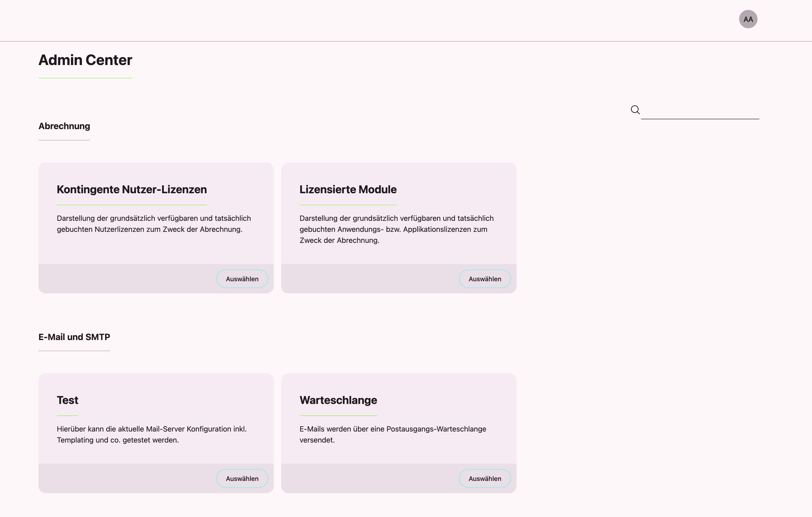
Task: Click the Lizensierte Module description text
Action: click(x=396, y=229)
